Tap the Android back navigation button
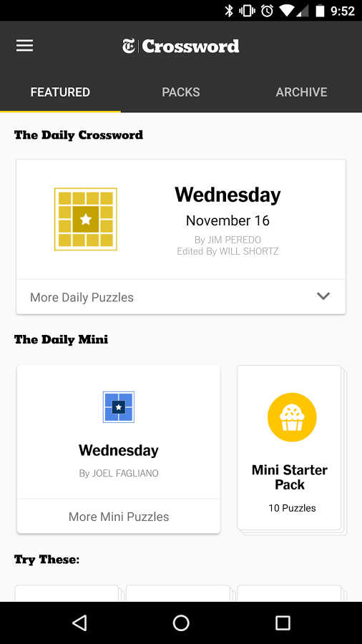 [79, 623]
